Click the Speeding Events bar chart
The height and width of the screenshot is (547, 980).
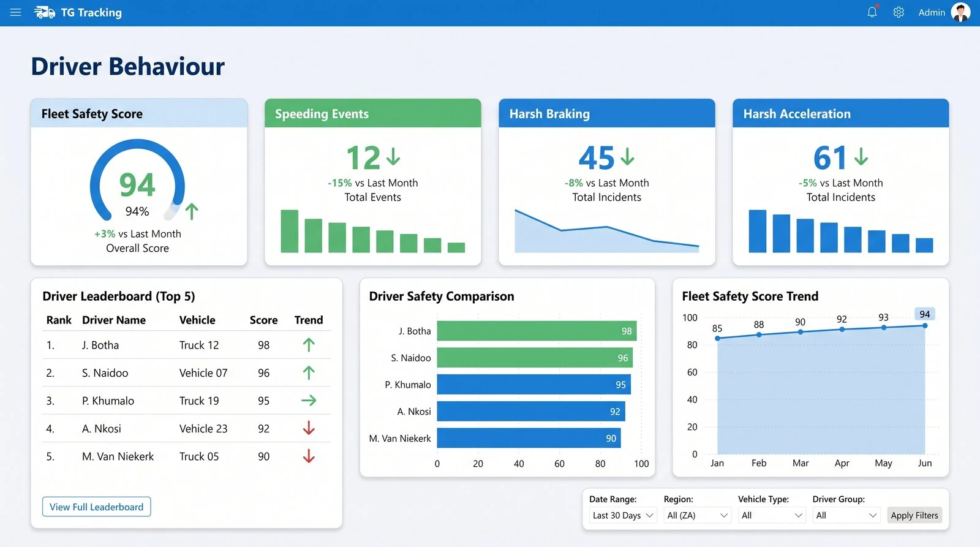(372, 231)
